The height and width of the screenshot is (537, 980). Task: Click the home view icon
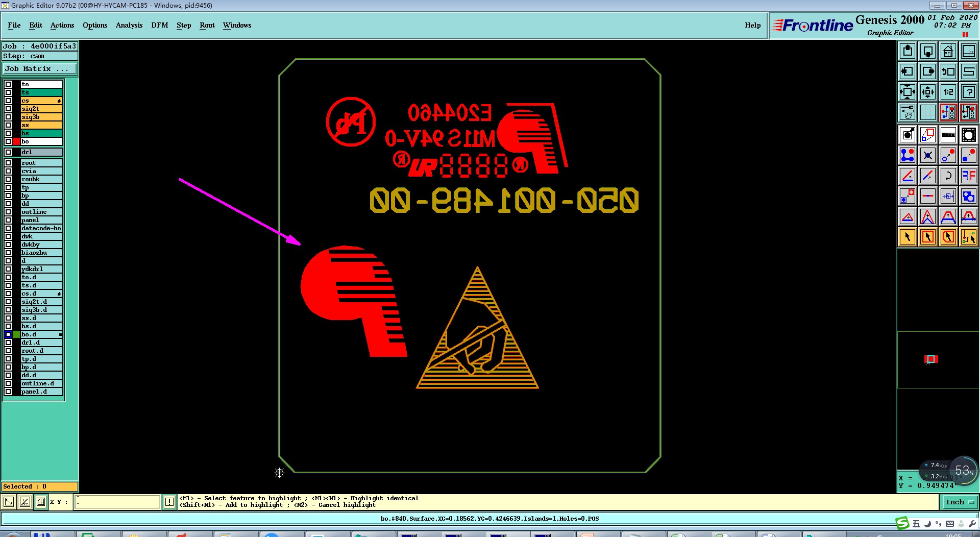click(948, 51)
